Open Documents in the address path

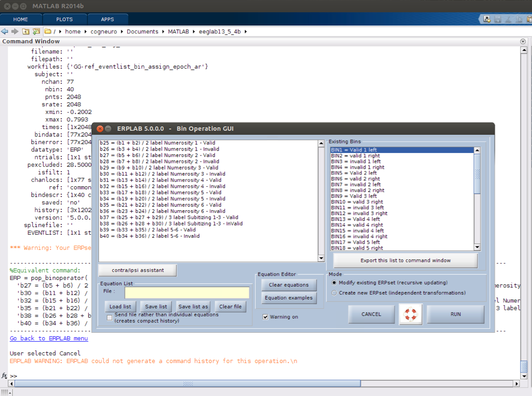tap(143, 31)
